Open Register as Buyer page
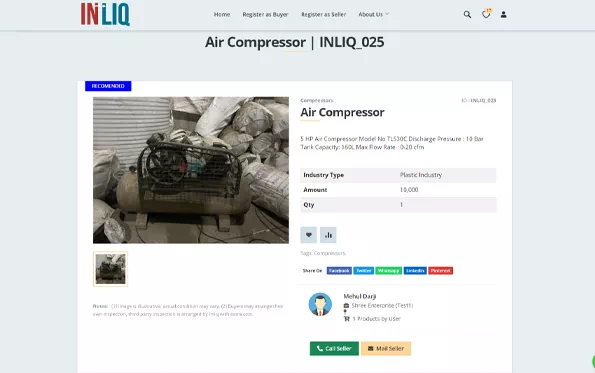Screen dimensions: 595x373 point(265,14)
